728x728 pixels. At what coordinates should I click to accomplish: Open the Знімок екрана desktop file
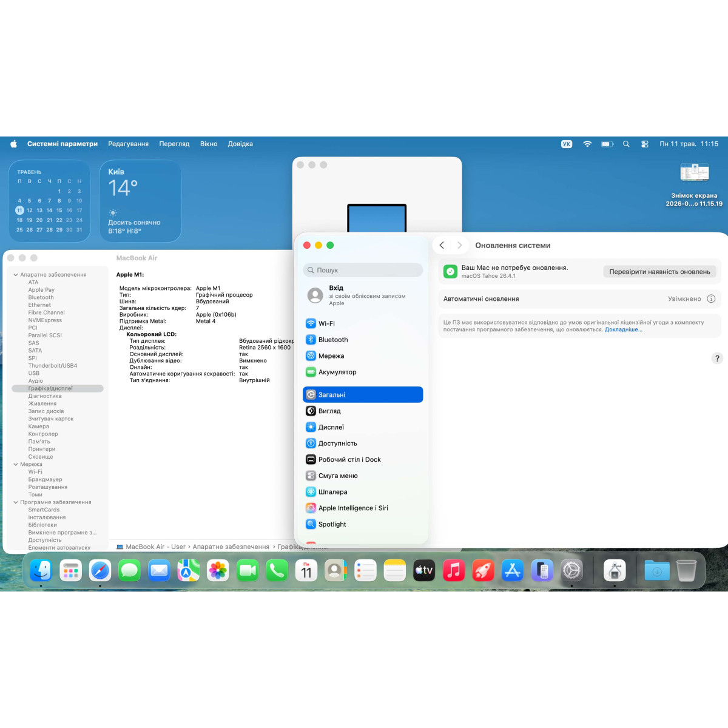(694, 185)
